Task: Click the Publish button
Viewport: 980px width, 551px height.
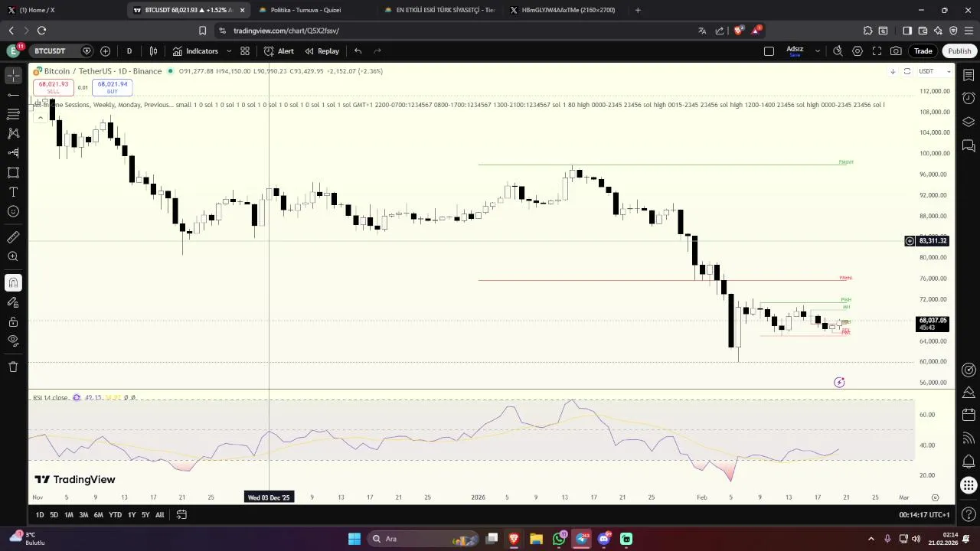Action: 959,51
